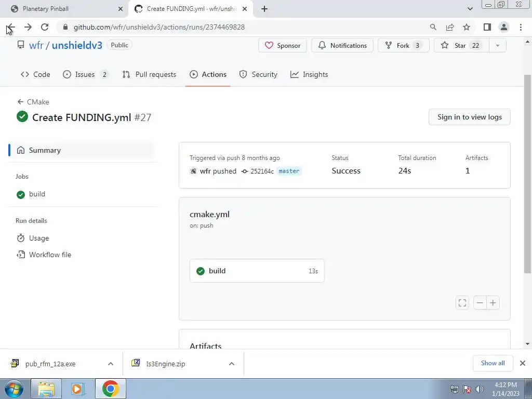Star the repository
The image size is (532, 399).
[462, 46]
